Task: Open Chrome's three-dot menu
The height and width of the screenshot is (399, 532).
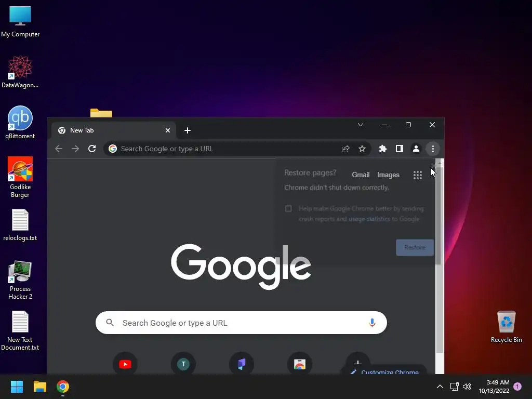Action: pyautogui.click(x=433, y=149)
